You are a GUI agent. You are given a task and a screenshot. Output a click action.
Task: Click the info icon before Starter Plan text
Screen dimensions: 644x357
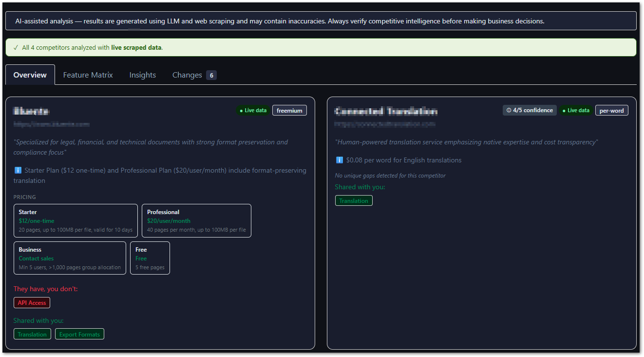click(x=18, y=171)
